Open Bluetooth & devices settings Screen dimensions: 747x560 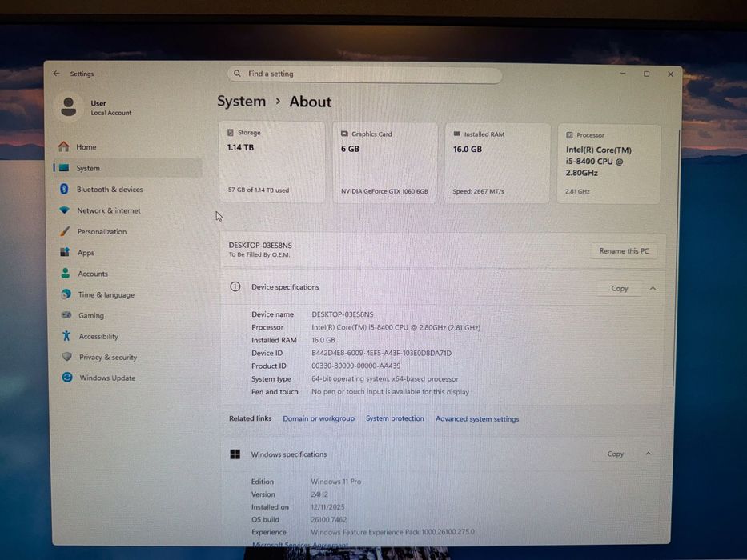(128, 189)
